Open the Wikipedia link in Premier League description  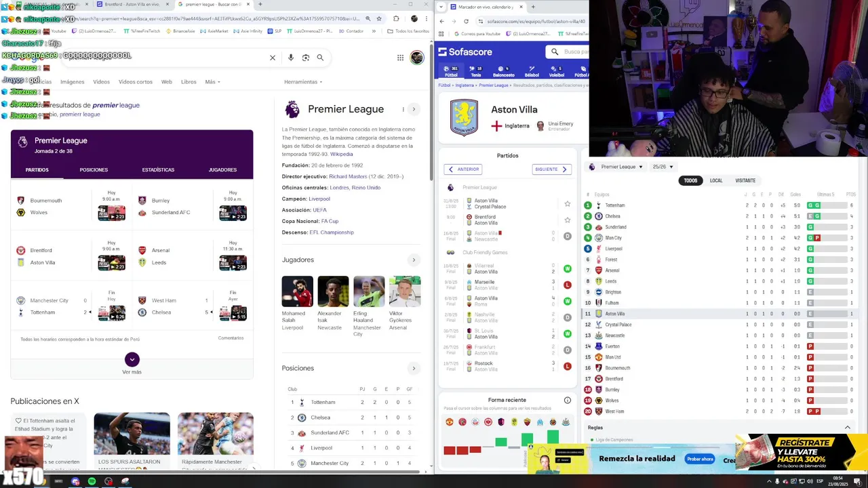click(342, 154)
